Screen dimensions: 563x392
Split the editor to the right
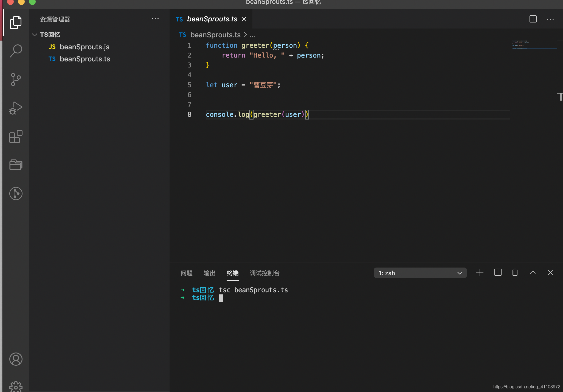click(x=533, y=19)
